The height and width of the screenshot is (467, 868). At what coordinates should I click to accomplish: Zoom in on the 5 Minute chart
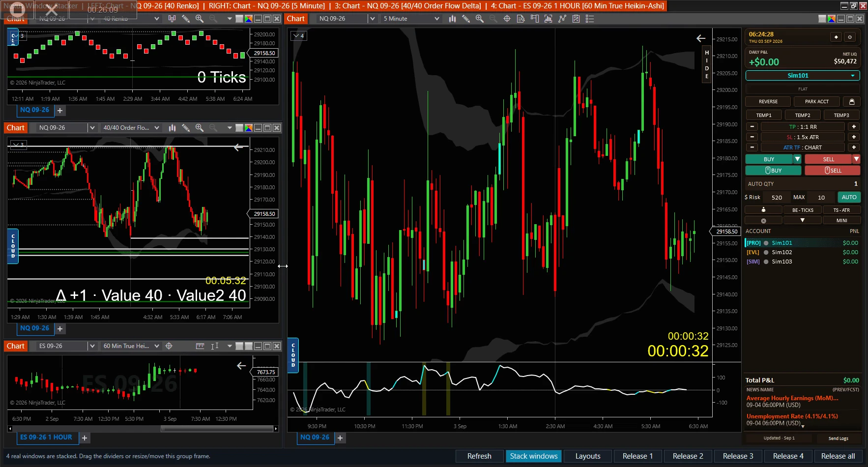[x=480, y=19]
